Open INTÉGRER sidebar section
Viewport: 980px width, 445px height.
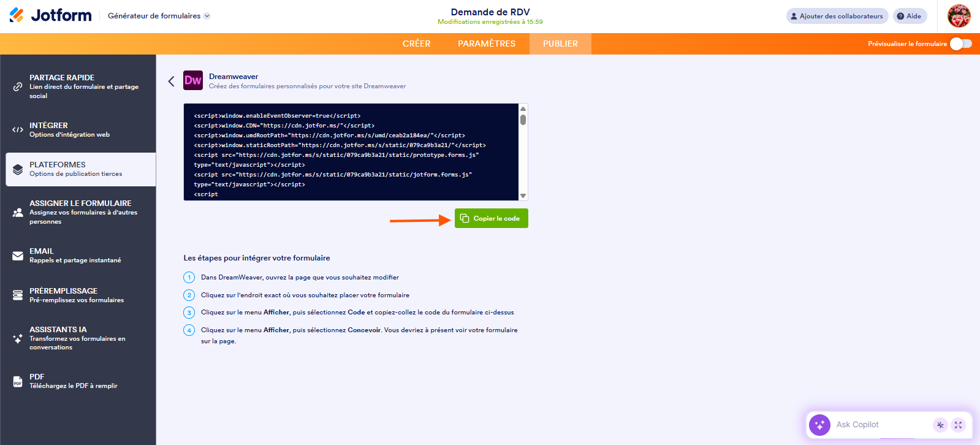tap(81, 129)
